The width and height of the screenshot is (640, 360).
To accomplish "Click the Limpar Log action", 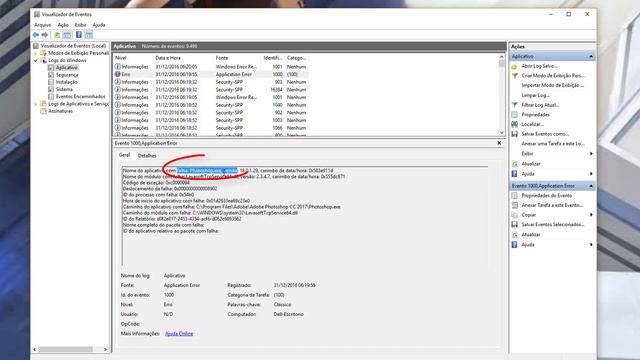I will [535, 95].
